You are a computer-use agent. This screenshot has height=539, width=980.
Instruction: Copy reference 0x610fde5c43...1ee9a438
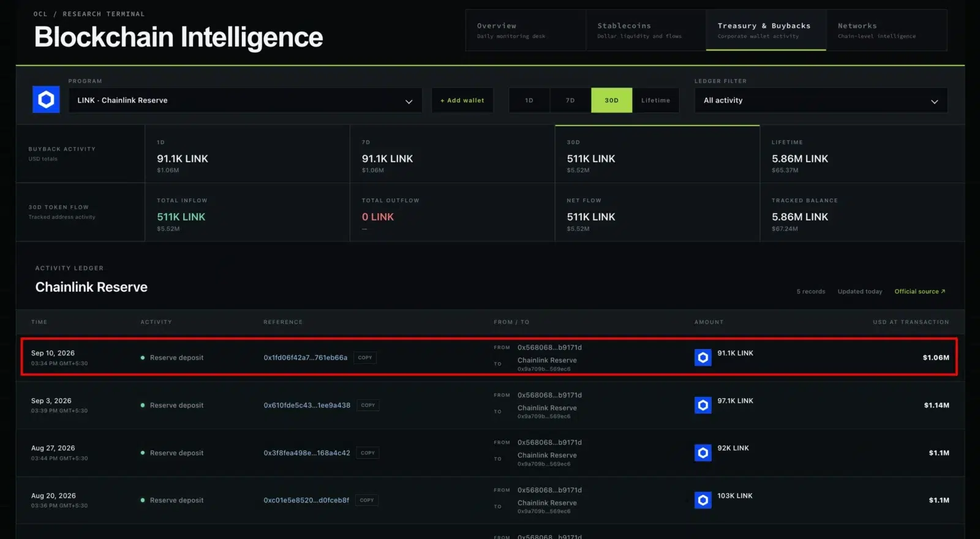tap(368, 405)
